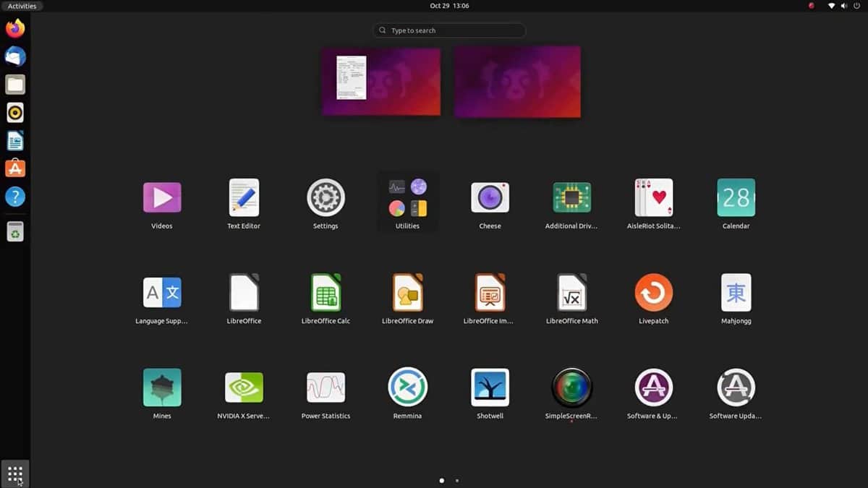Launch LibreOffice Start Center
This screenshot has height=488, width=868.
point(244,292)
